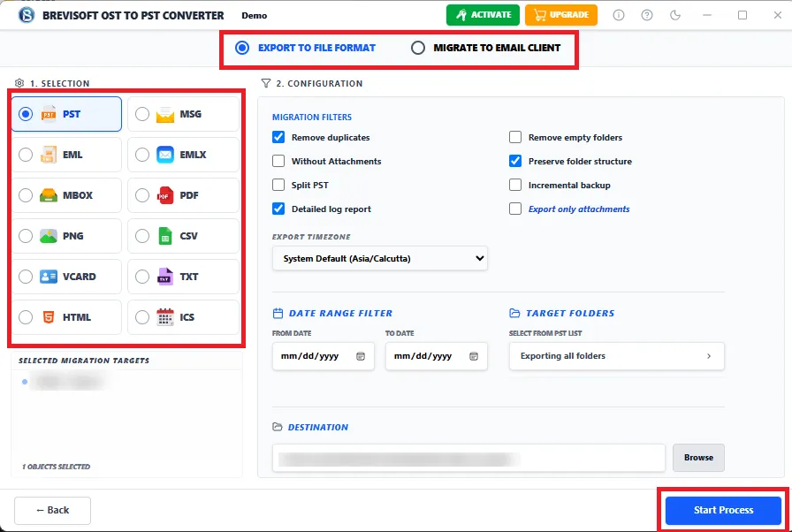792x532 pixels.
Task: Click the PST file format icon
Action: [49, 114]
